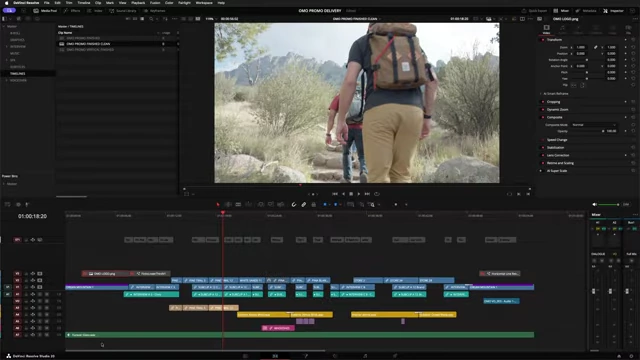Open the Keyframes panel
This screenshot has height=360, width=640.
pos(155,11)
